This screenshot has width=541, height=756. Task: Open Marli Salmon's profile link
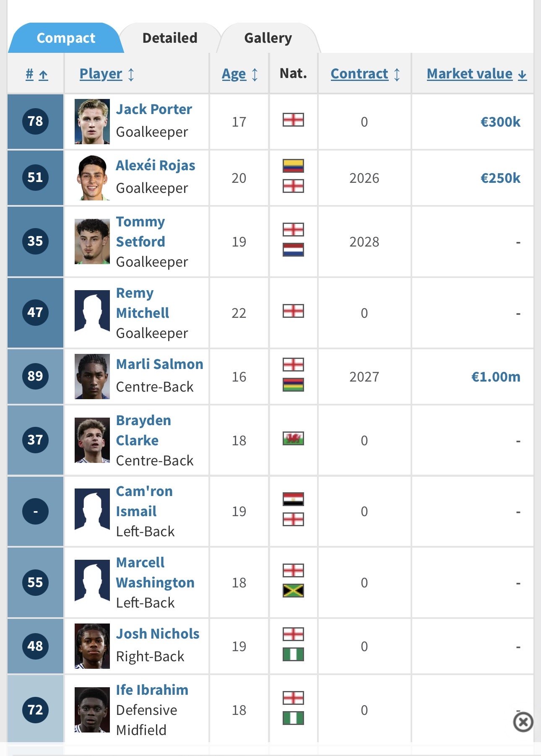coord(159,364)
